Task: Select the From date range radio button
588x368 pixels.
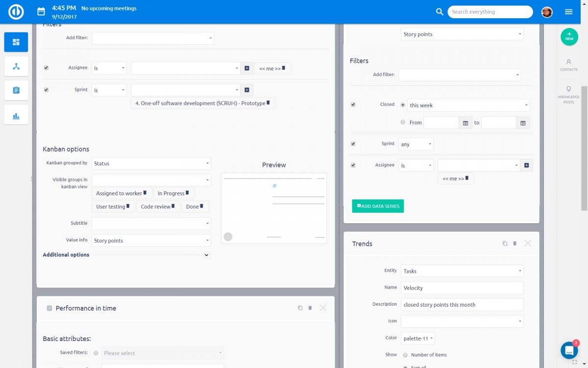Action: point(403,122)
